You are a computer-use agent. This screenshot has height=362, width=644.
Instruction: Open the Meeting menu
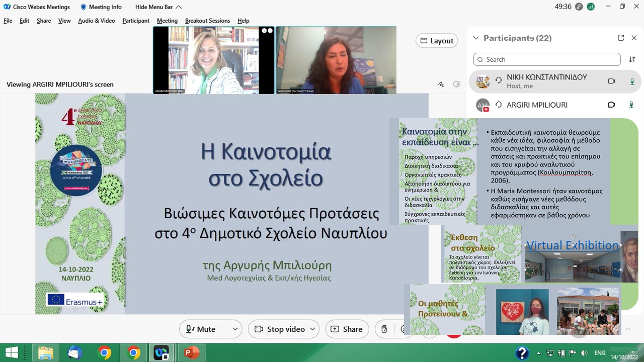pyautogui.click(x=167, y=21)
